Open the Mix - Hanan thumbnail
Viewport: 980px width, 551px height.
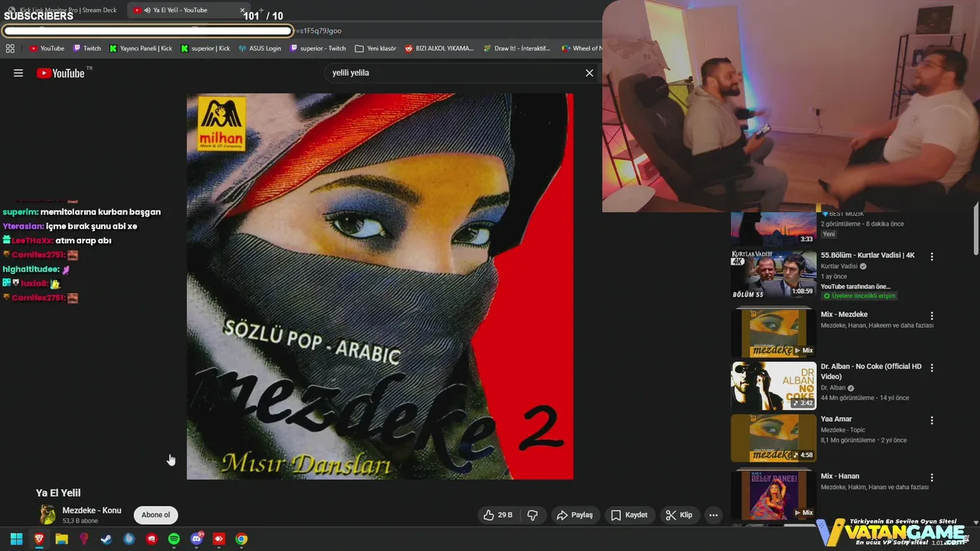(x=773, y=494)
